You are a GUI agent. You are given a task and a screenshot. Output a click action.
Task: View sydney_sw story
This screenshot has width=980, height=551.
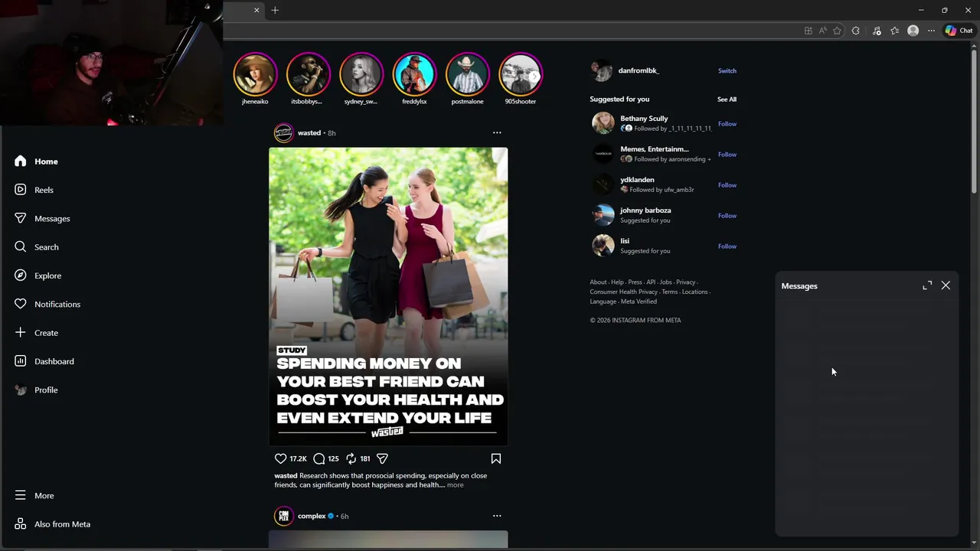(361, 74)
